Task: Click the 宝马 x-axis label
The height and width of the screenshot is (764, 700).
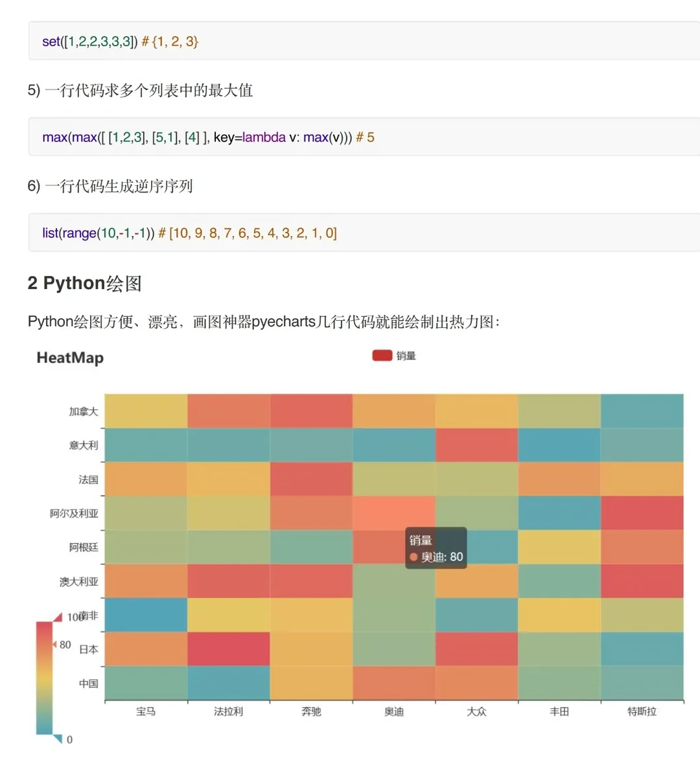Action: (x=146, y=712)
